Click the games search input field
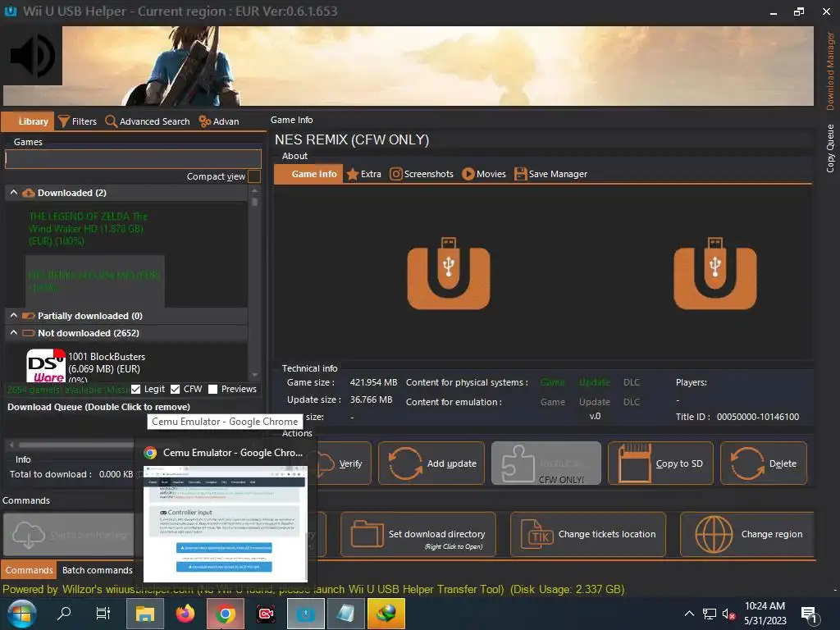The image size is (840, 630). 133,159
